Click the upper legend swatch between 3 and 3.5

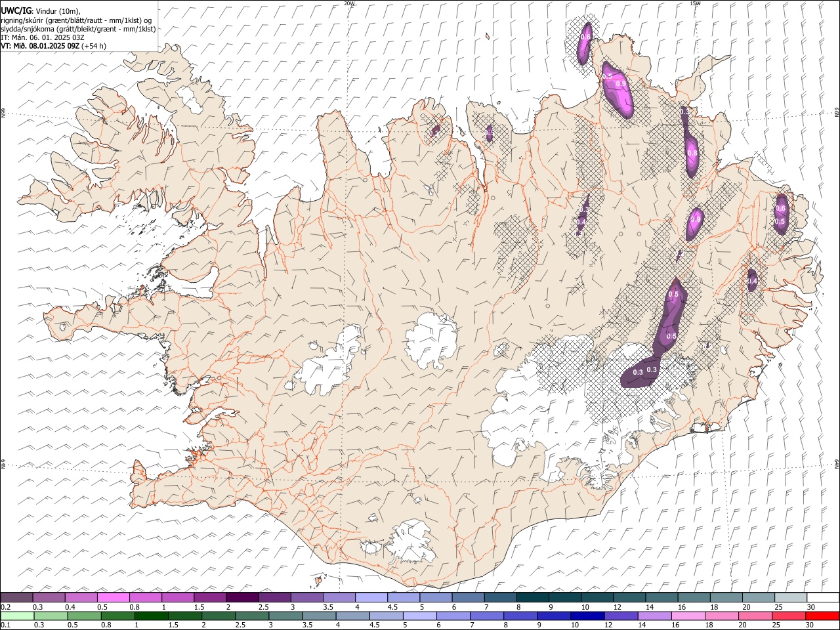click(x=306, y=597)
